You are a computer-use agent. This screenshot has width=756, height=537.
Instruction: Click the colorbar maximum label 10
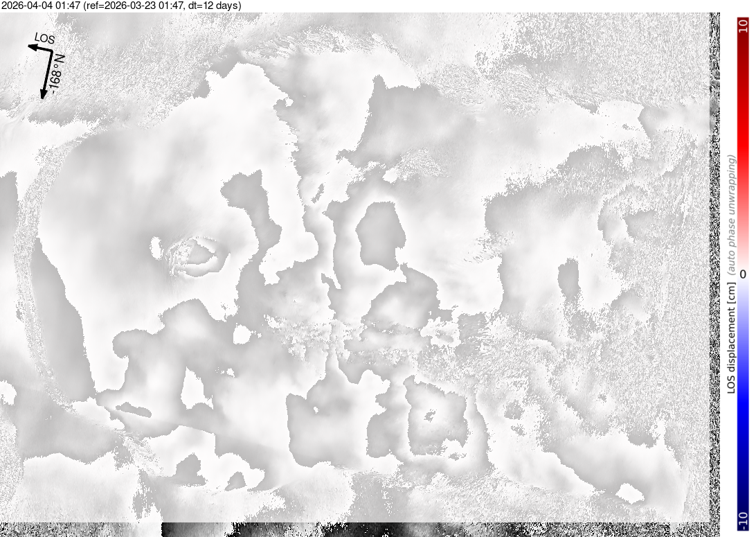point(743,26)
